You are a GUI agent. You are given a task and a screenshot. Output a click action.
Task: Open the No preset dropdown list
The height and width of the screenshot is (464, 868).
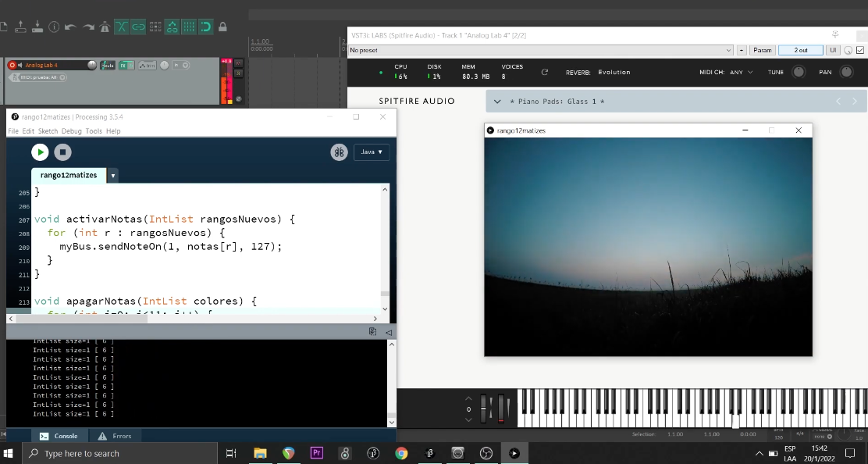[x=730, y=50]
